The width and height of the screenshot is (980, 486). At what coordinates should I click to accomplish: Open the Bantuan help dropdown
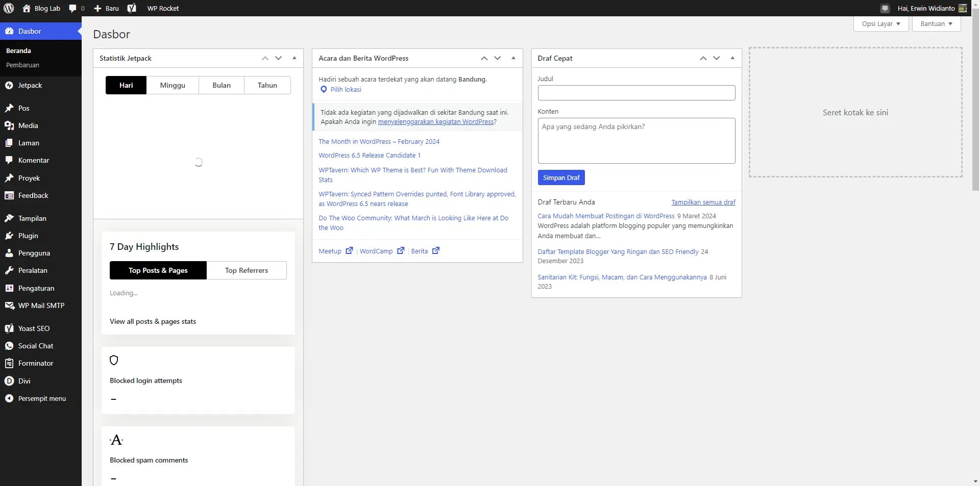[936, 23]
